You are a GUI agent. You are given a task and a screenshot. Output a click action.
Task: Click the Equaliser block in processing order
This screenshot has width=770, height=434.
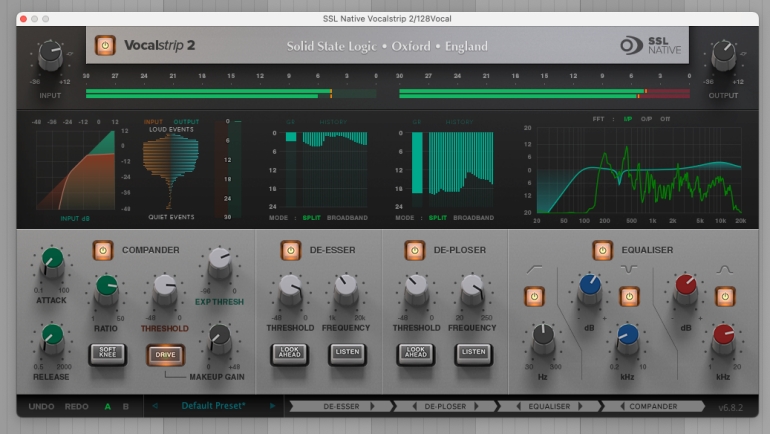click(x=549, y=407)
